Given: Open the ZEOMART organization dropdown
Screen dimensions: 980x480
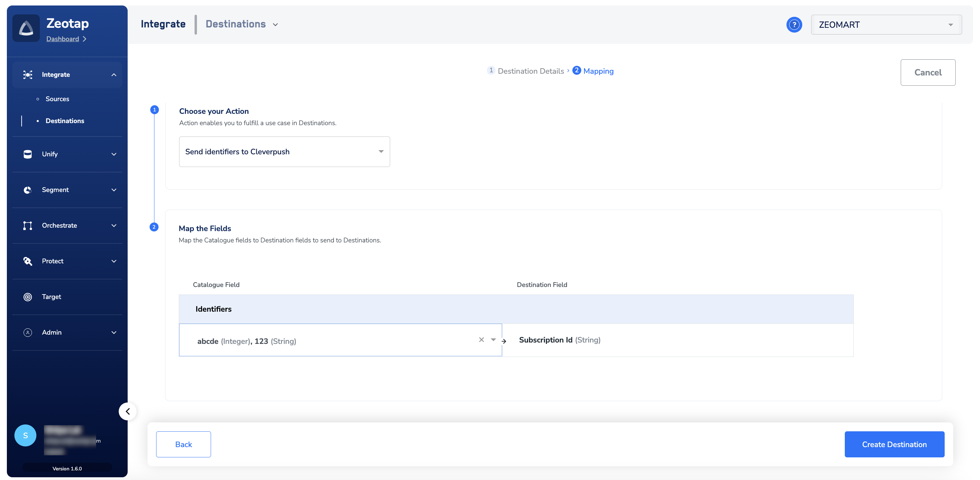Looking at the screenshot, I should [x=886, y=25].
